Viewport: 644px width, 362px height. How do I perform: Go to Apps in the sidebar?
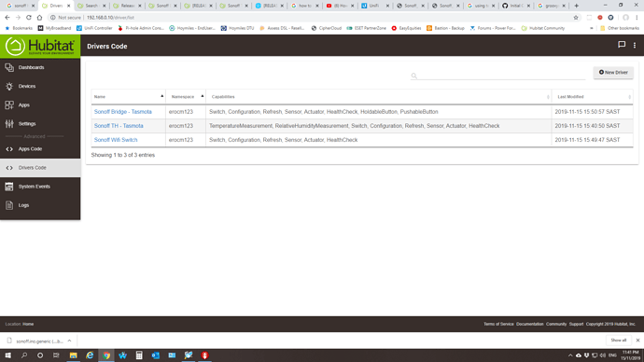click(40, 105)
